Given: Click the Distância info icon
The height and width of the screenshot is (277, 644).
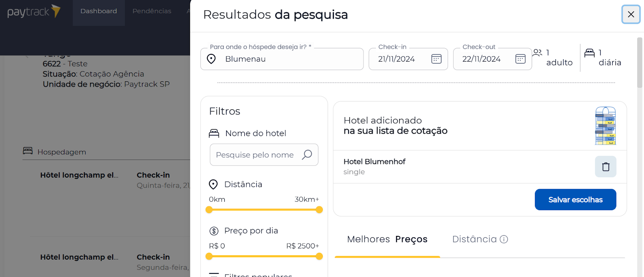Looking at the screenshot, I should pos(504,239).
